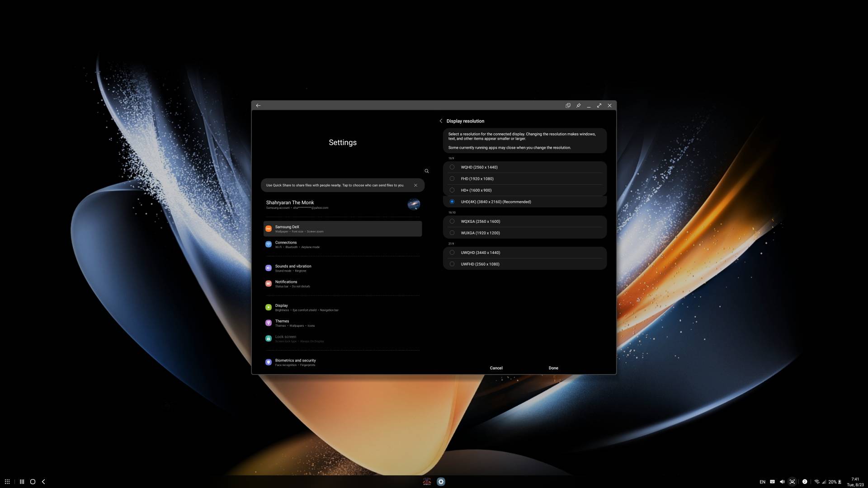This screenshot has width=868, height=488.
Task: Open the game app icon in taskbar
Action: [427, 482]
